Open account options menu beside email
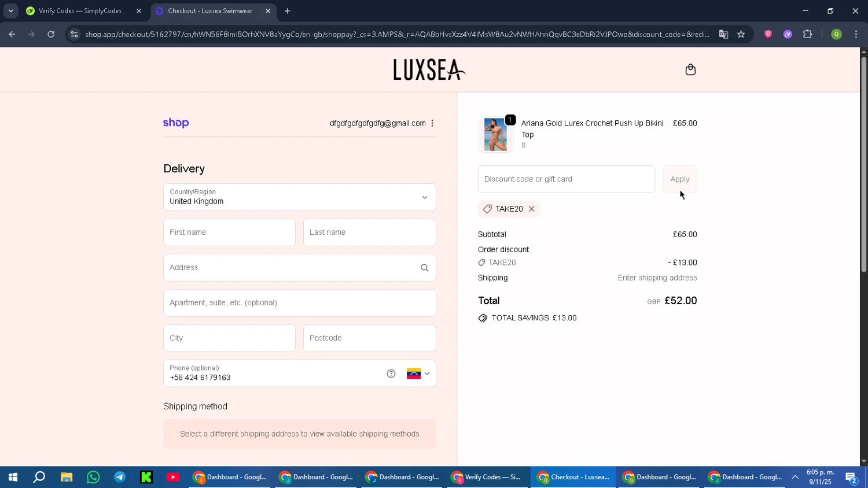Screen dimensions: 868x488 pyautogui.click(x=432, y=123)
